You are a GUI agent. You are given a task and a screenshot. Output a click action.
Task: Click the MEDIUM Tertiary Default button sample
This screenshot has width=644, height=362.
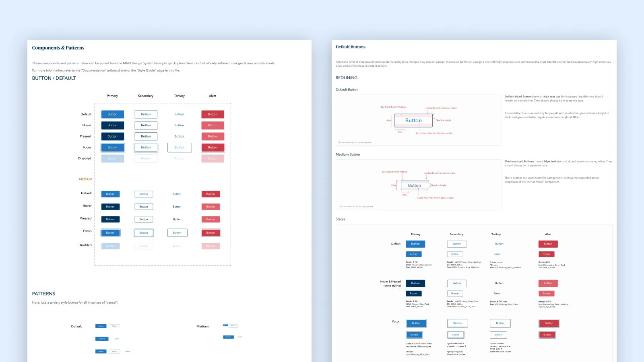pos(177,194)
